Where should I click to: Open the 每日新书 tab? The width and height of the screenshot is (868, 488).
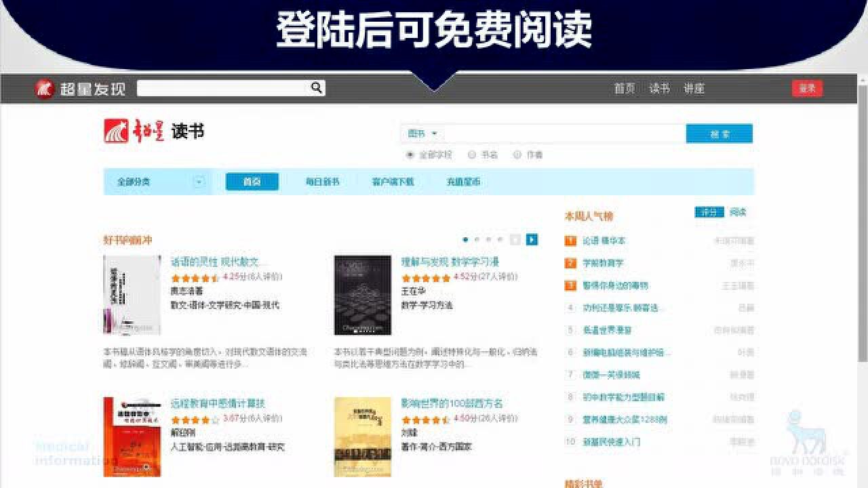322,182
